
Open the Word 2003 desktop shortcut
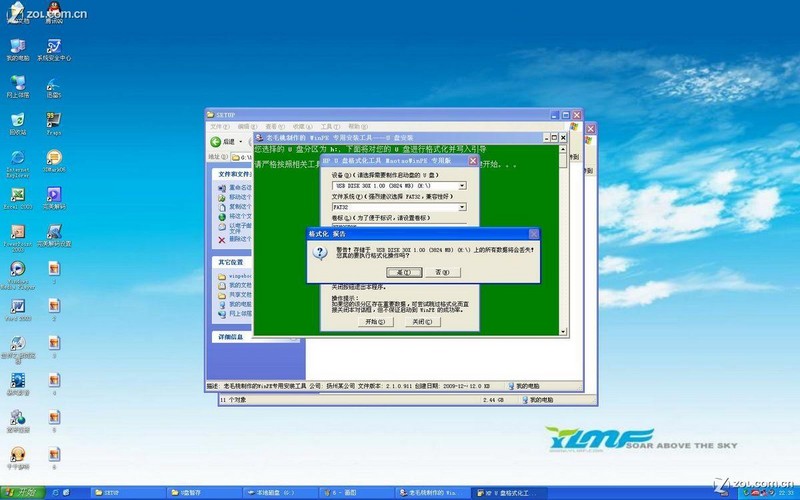pos(17,310)
